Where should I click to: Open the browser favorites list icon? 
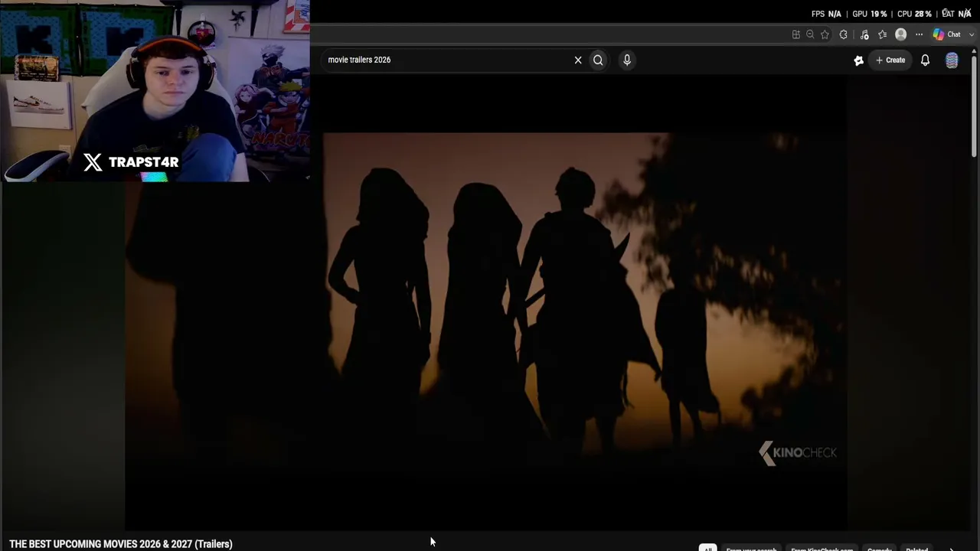point(883,34)
